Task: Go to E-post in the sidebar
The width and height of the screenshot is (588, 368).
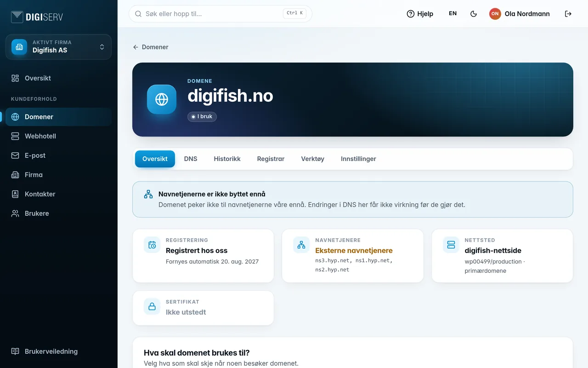Action: [x=58, y=155]
